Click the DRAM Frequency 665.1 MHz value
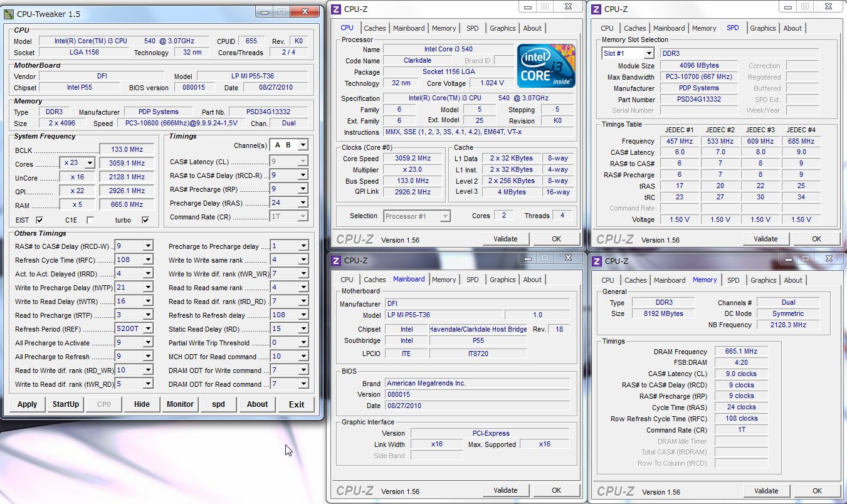The height and width of the screenshot is (504, 847). click(741, 352)
